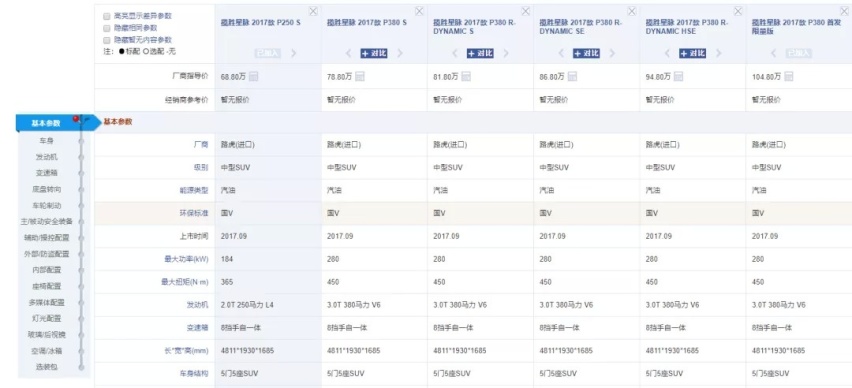
Task: Enable 隐藏相同参数 checkbox
Action: tap(107, 28)
